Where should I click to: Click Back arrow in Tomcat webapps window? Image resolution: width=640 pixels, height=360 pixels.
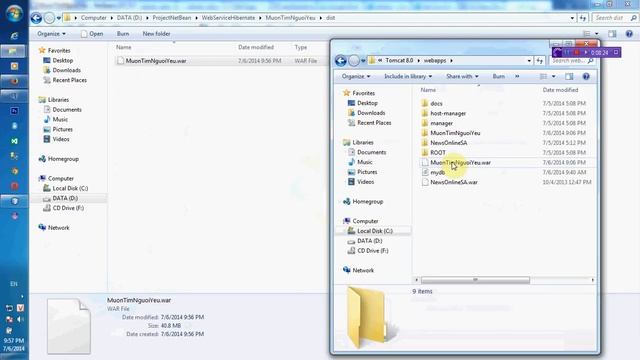tap(341, 61)
